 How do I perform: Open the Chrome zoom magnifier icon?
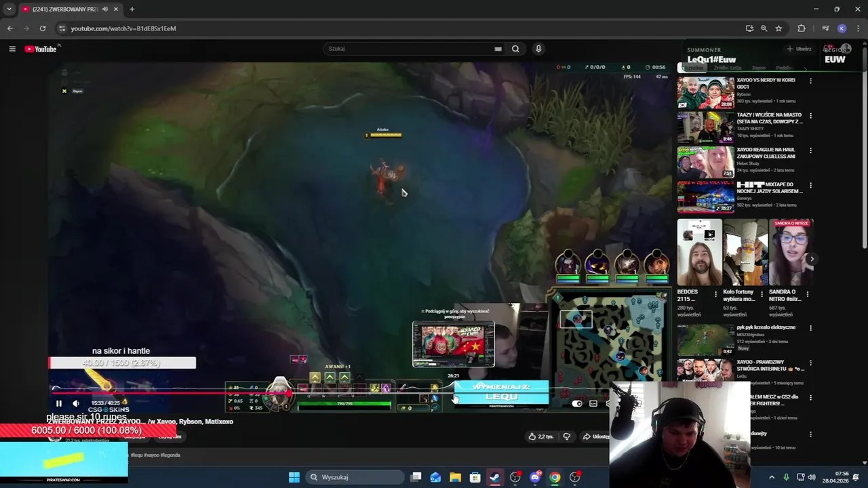pyautogui.click(x=764, y=28)
